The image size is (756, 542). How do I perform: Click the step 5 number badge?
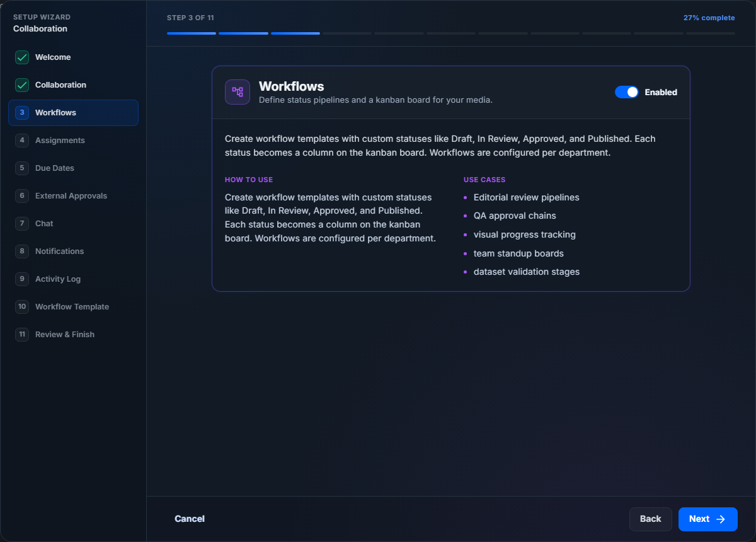coord(22,168)
